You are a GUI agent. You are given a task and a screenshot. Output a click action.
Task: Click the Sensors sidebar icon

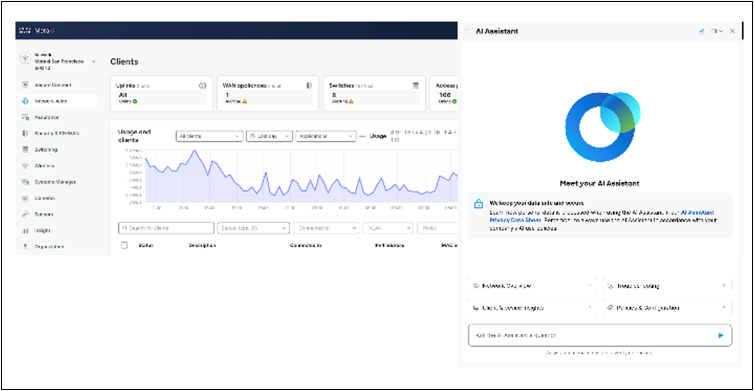[25, 214]
